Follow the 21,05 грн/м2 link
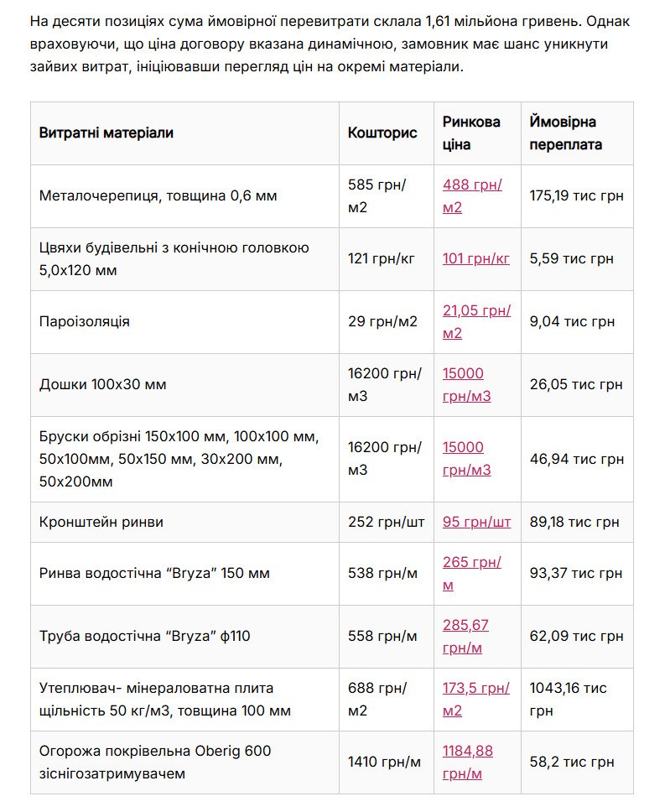Screen dimensions: 670x812 476,321
